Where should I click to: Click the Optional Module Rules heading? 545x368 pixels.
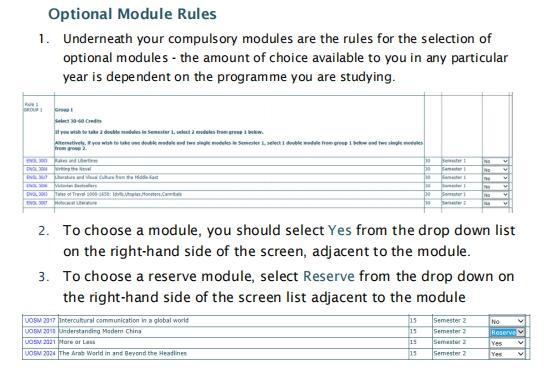(132, 14)
